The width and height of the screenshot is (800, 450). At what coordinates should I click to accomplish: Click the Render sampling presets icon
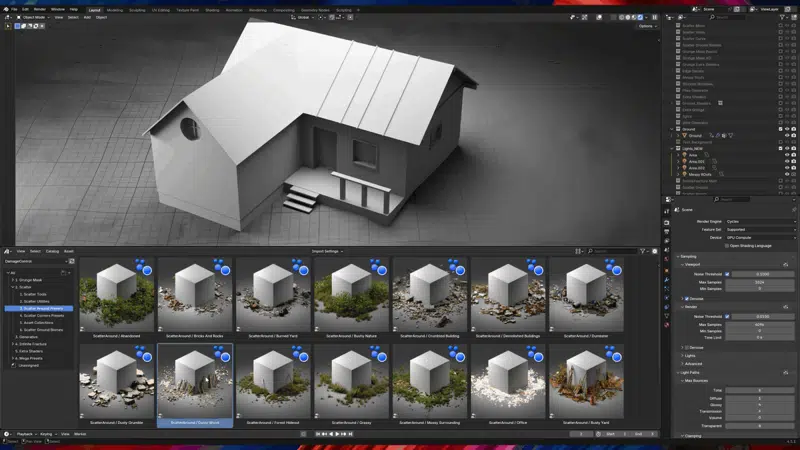(786, 307)
